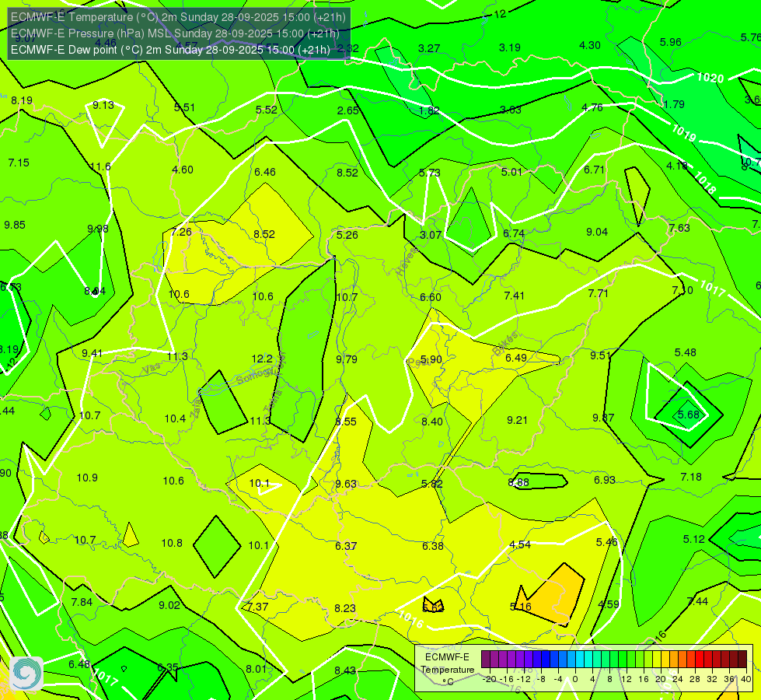Click the 7.41 dew point value
The image size is (761, 700).
click(515, 296)
